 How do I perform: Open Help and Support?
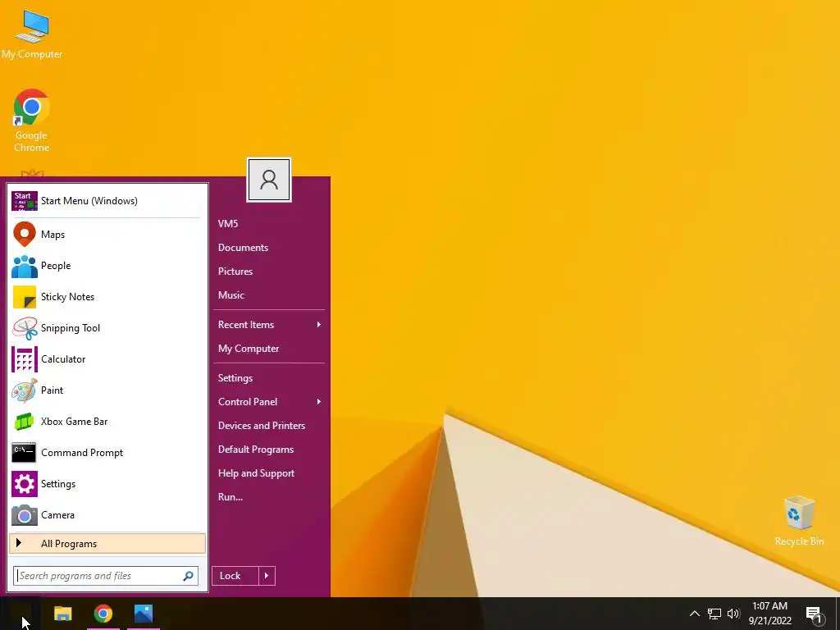click(256, 473)
